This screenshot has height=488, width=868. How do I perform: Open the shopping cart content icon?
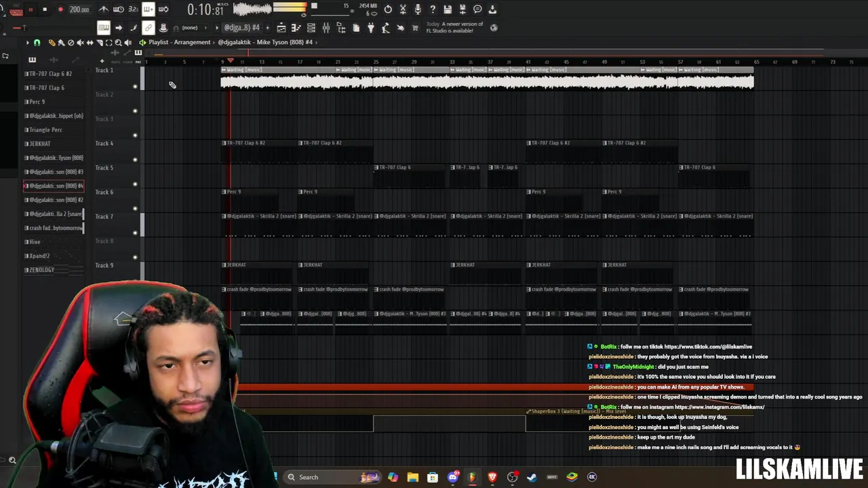click(415, 28)
